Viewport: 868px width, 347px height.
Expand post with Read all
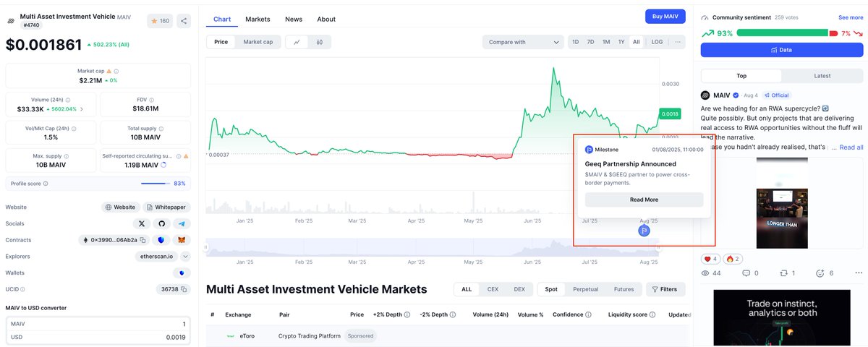click(x=851, y=147)
